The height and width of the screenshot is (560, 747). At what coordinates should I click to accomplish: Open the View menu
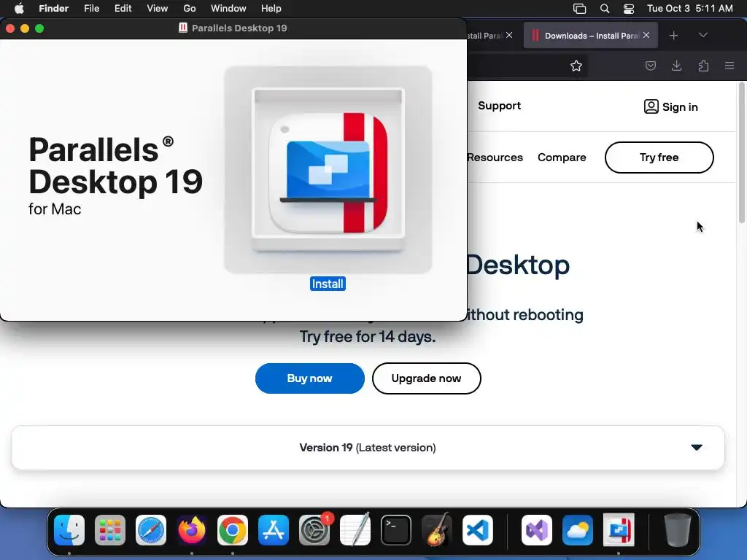pyautogui.click(x=158, y=9)
